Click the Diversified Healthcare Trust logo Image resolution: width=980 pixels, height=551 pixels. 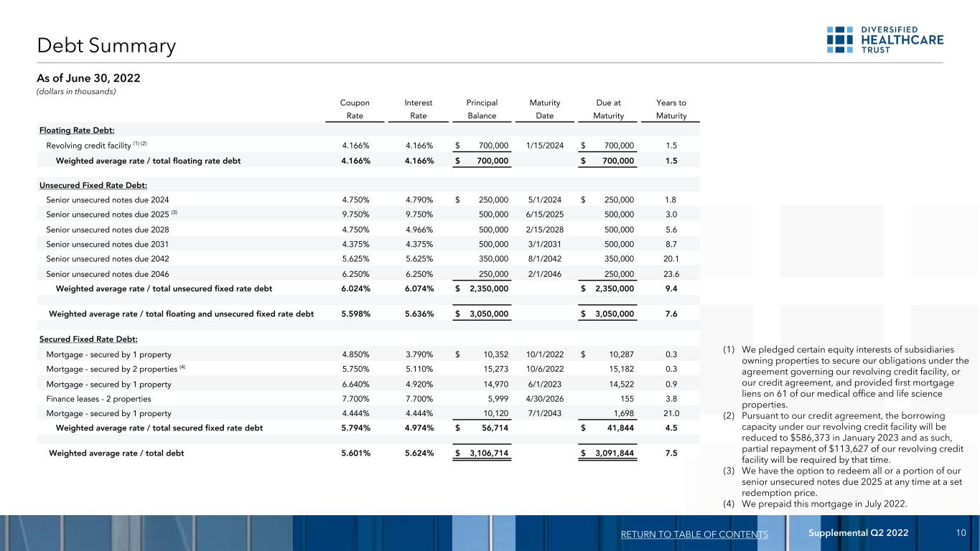pos(885,39)
